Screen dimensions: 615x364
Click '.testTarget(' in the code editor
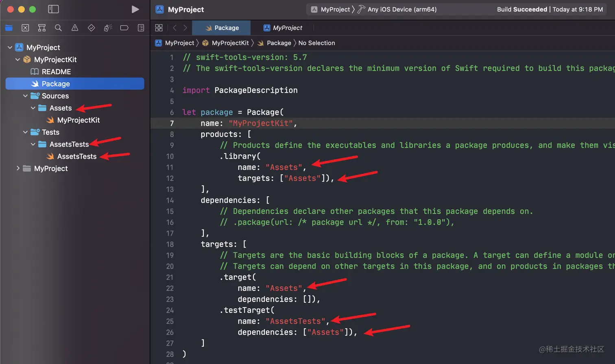coord(247,310)
